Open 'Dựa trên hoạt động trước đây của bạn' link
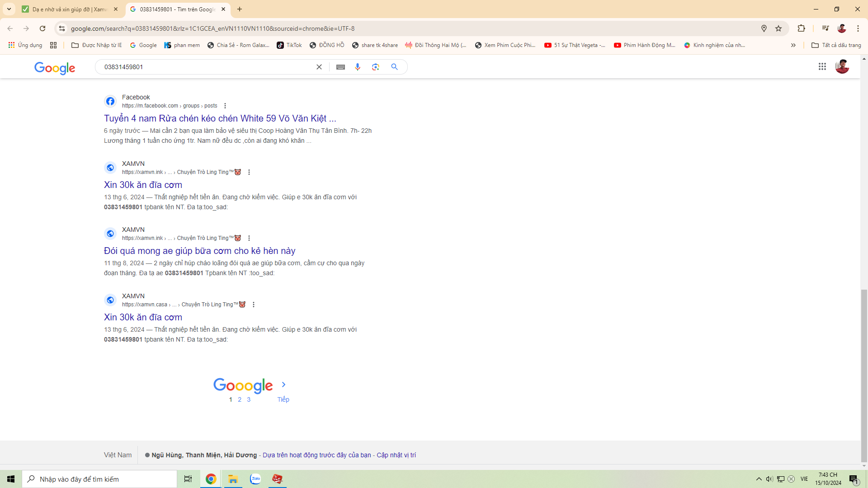The image size is (868, 488). 317,455
